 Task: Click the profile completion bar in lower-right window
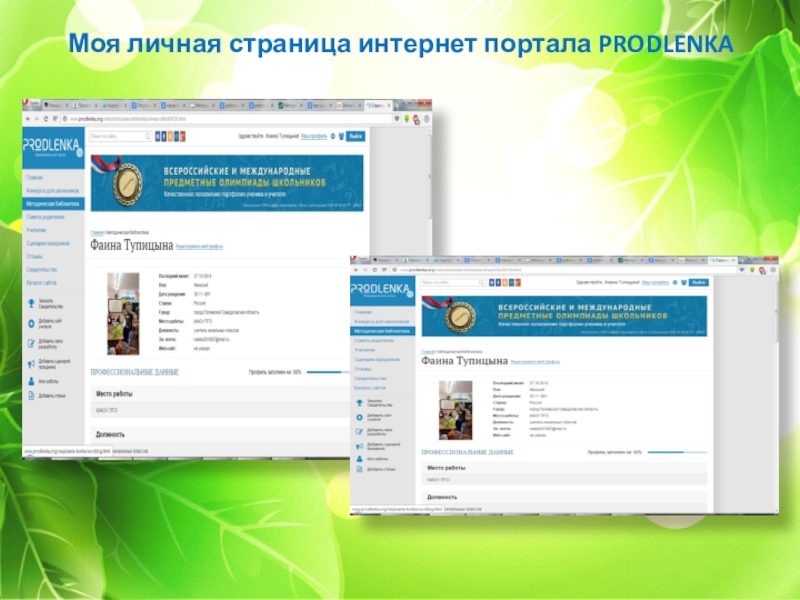point(677,452)
